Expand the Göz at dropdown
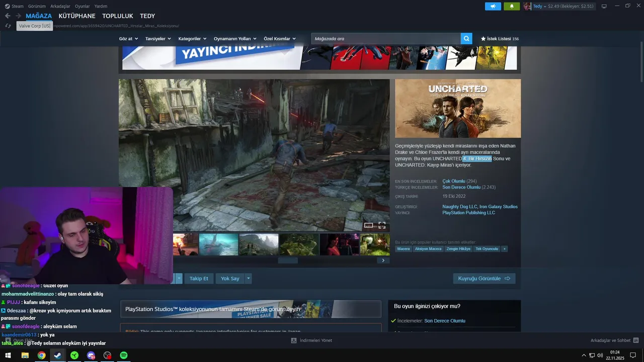 click(x=128, y=39)
